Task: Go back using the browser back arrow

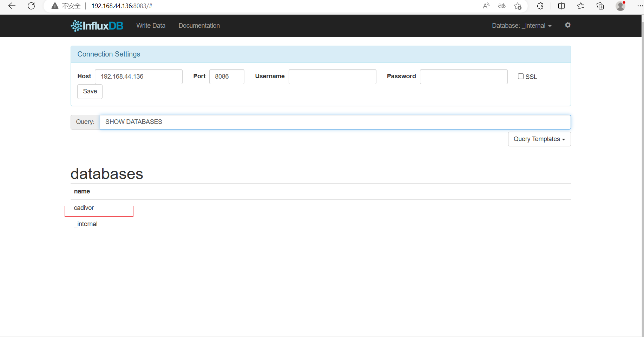Action: (12, 6)
